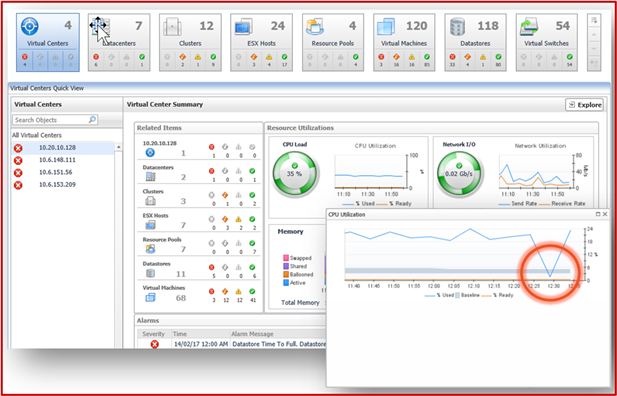Open the Datastore Time To Full alarm
Image resolution: width=617 pixels, height=396 pixels.
pos(280,344)
